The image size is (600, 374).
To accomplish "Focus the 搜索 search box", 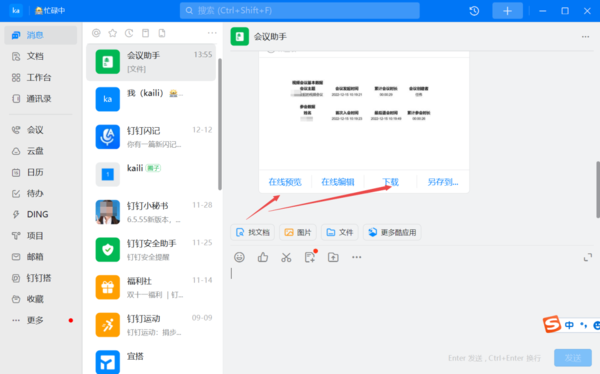I will click(300, 11).
